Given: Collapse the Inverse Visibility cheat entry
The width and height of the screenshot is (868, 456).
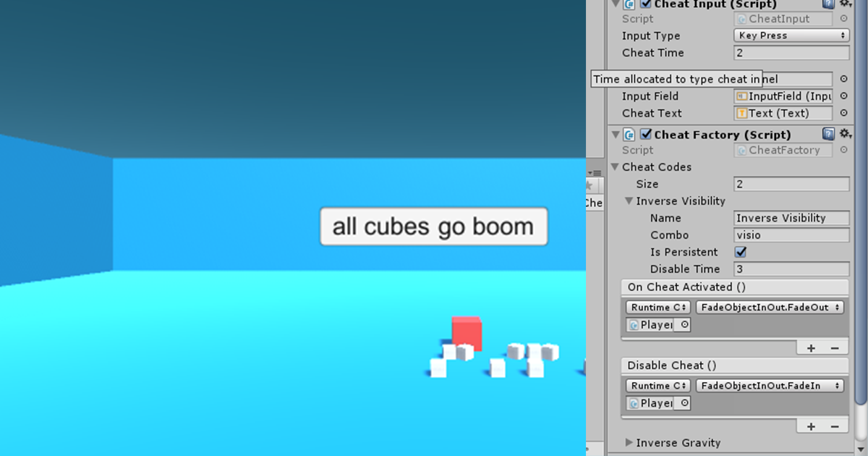Looking at the screenshot, I should [x=629, y=200].
